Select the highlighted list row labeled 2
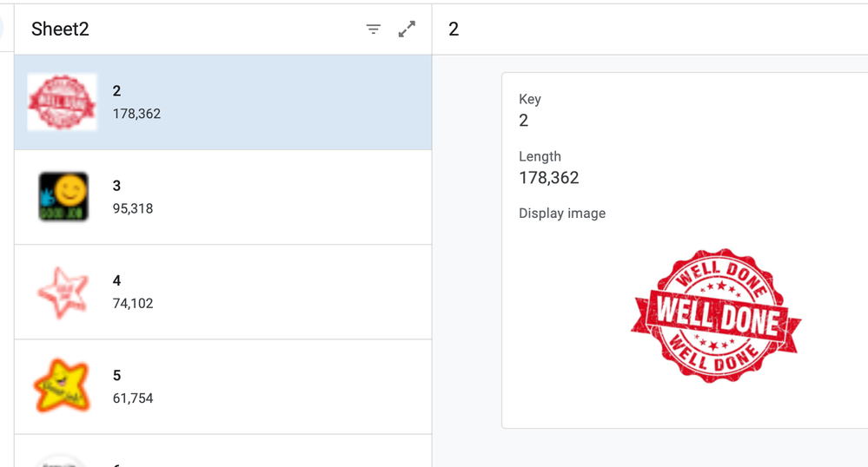 [261, 102]
